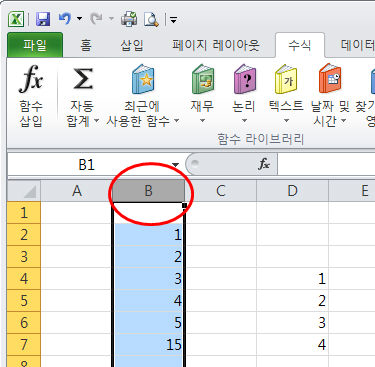The height and width of the screenshot is (367, 375).
Task: Click the formula bar fx insert function button
Action: (263, 164)
